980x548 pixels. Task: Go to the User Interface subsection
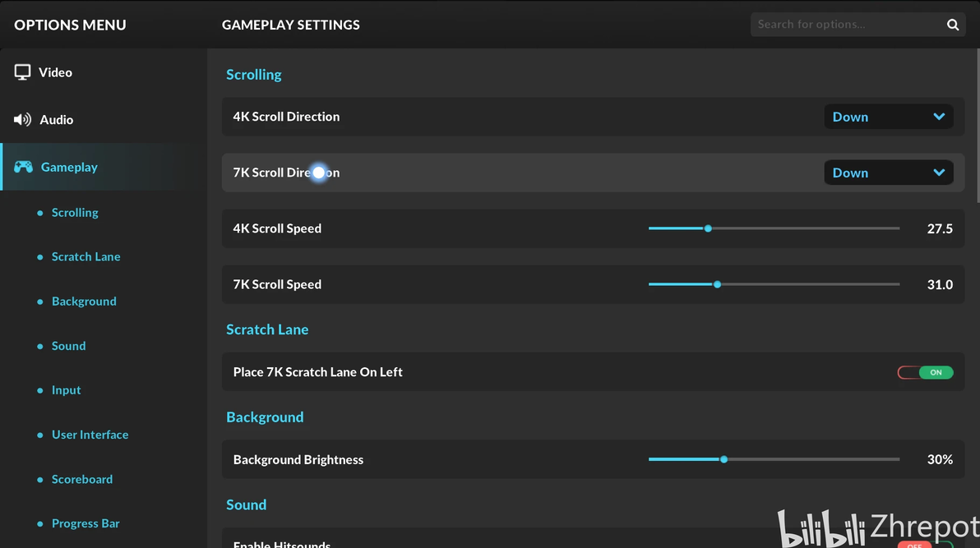[x=90, y=435]
